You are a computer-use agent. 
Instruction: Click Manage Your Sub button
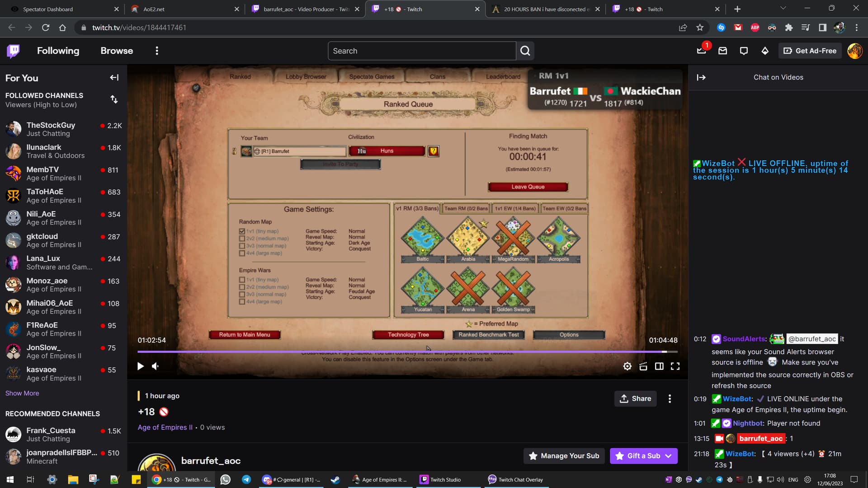click(563, 456)
